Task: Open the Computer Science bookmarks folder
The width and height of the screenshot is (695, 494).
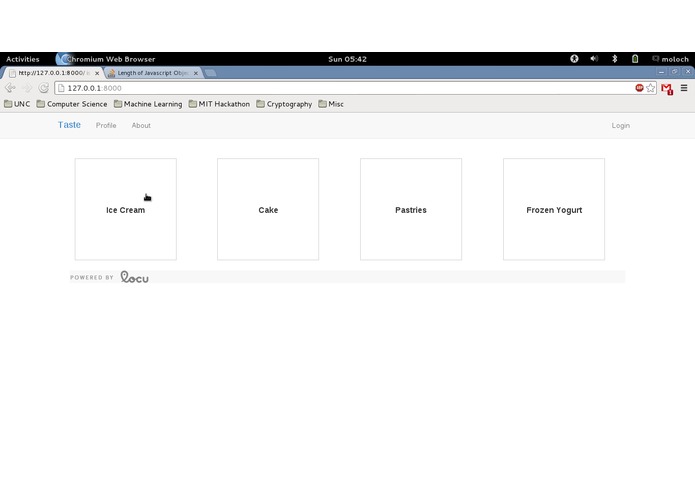Action: coord(72,104)
